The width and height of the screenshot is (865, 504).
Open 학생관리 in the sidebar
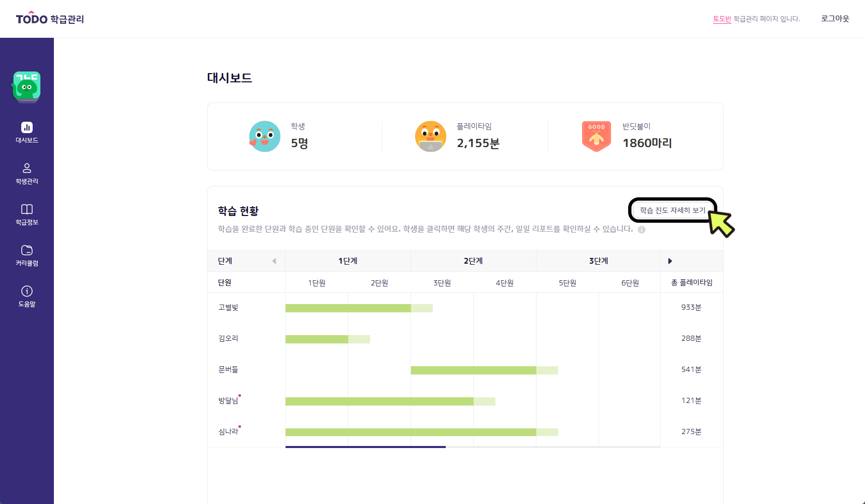27,174
